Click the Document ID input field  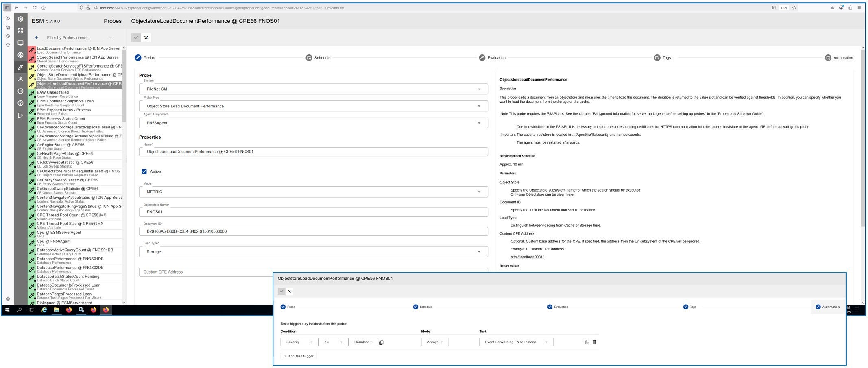coord(313,231)
